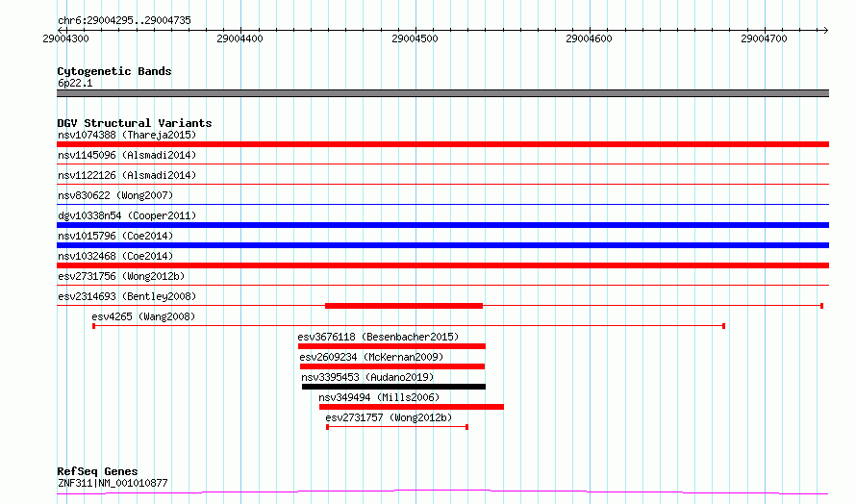Select the esv2609234 (McKernan2009) variant label
Screen dimensions: 856x504
tap(371, 357)
